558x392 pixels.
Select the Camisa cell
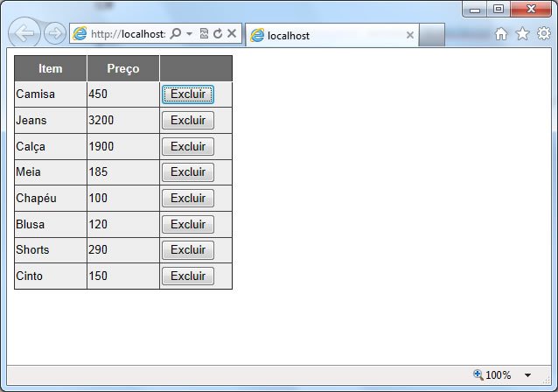pyautogui.click(x=51, y=94)
